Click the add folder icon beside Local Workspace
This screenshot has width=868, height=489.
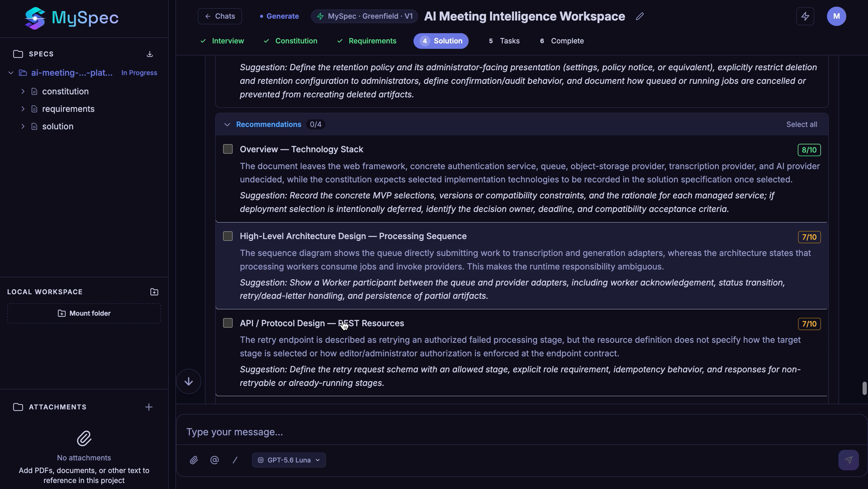154,292
